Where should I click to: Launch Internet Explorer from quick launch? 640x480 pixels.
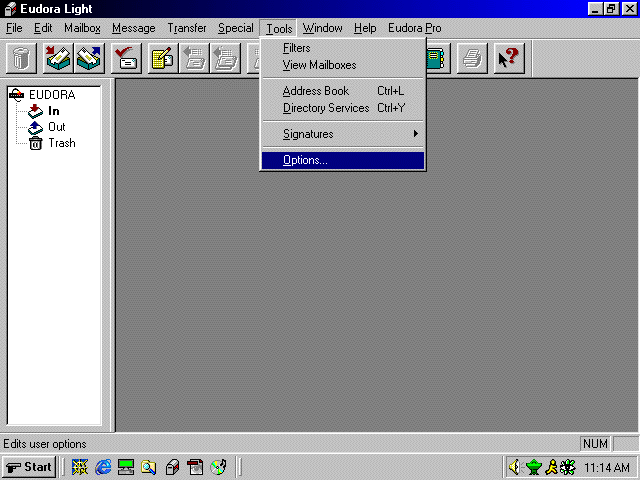click(103, 467)
